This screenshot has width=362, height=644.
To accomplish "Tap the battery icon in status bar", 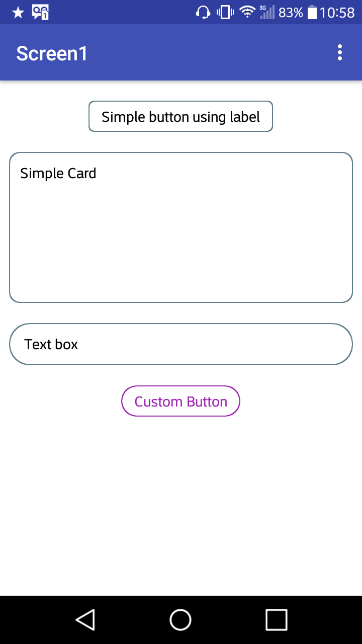I will point(312,13).
